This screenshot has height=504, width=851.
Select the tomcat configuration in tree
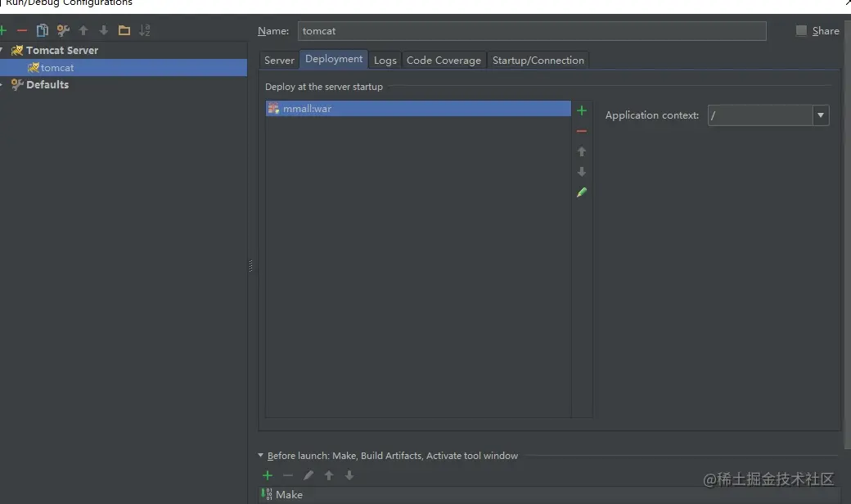click(x=124, y=68)
